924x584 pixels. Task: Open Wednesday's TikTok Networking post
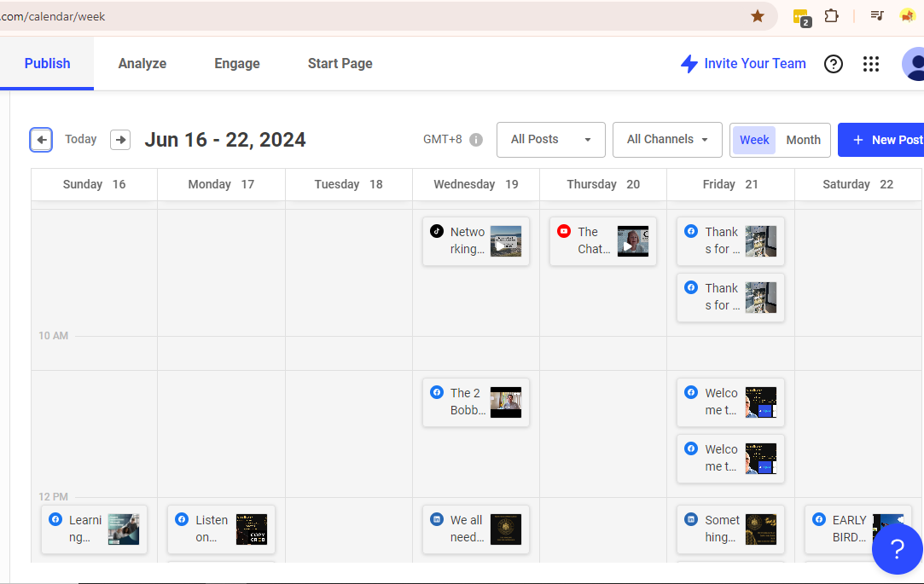click(476, 240)
